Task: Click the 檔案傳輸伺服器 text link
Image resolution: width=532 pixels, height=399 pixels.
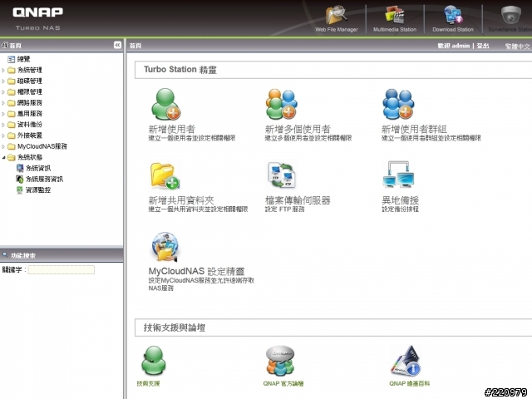Action: tap(298, 200)
